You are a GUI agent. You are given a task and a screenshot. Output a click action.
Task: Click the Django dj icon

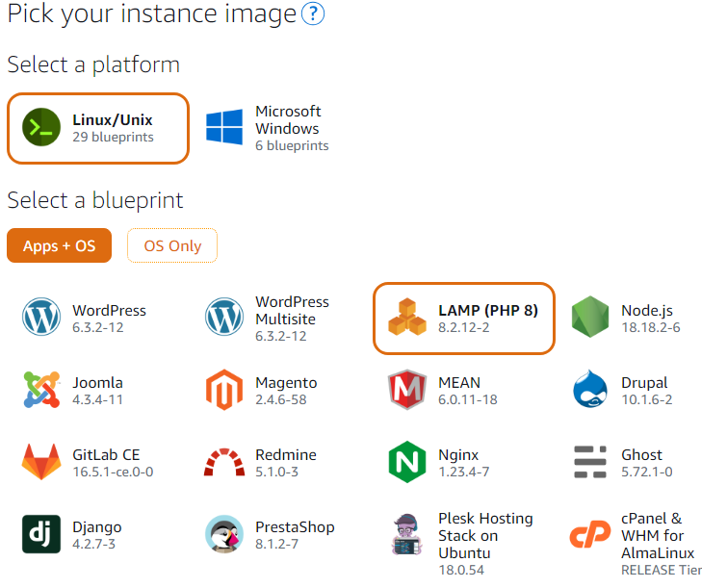41,534
